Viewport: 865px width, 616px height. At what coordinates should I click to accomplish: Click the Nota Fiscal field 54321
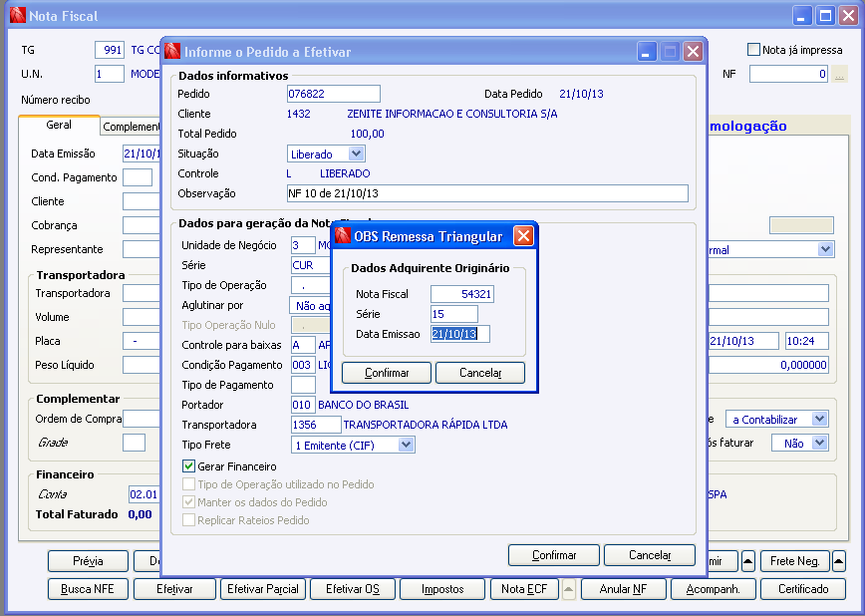tap(461, 294)
